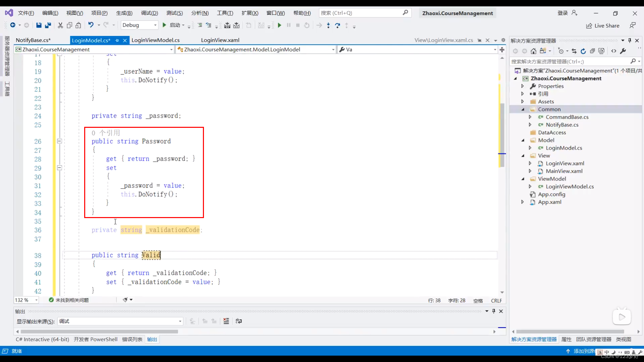This screenshot has width=644, height=362.
Task: Click the Step Over debug icon
Action: (x=337, y=25)
